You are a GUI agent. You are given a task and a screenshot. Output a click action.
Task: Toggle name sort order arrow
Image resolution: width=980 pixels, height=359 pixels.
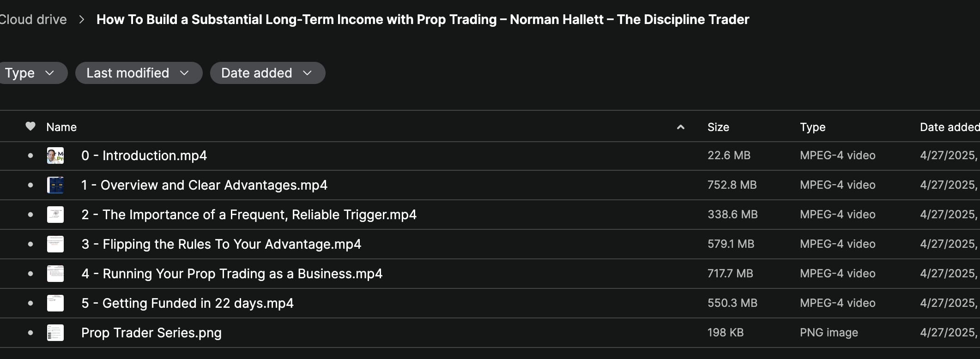point(680,127)
